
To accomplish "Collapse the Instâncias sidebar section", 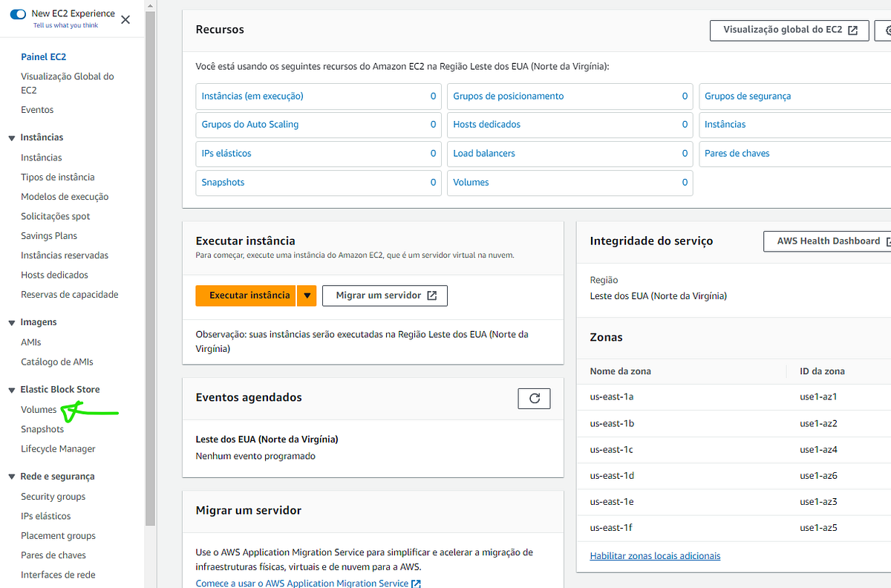I will point(10,137).
